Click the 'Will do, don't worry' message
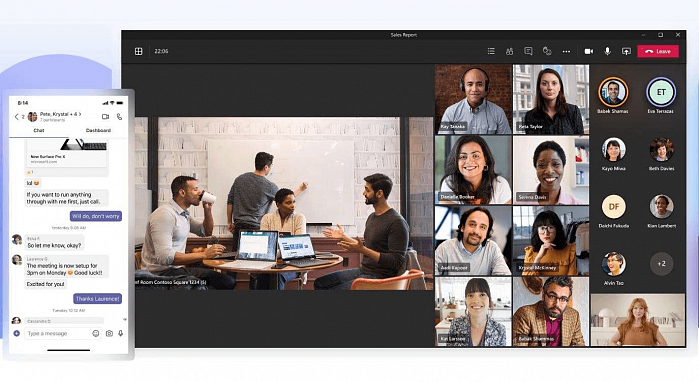Viewport: 699px width, 382px height. (96, 216)
